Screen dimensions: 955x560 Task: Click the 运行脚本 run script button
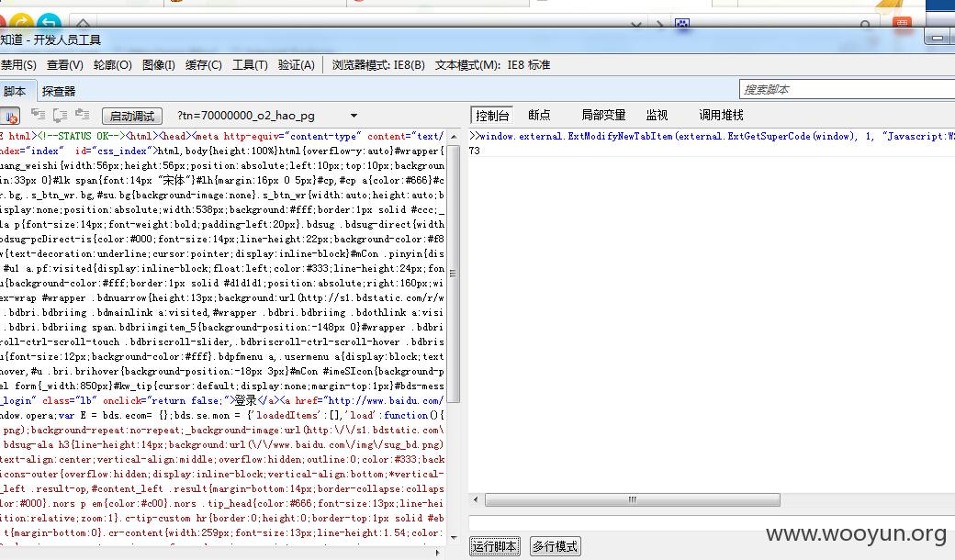[x=495, y=546]
